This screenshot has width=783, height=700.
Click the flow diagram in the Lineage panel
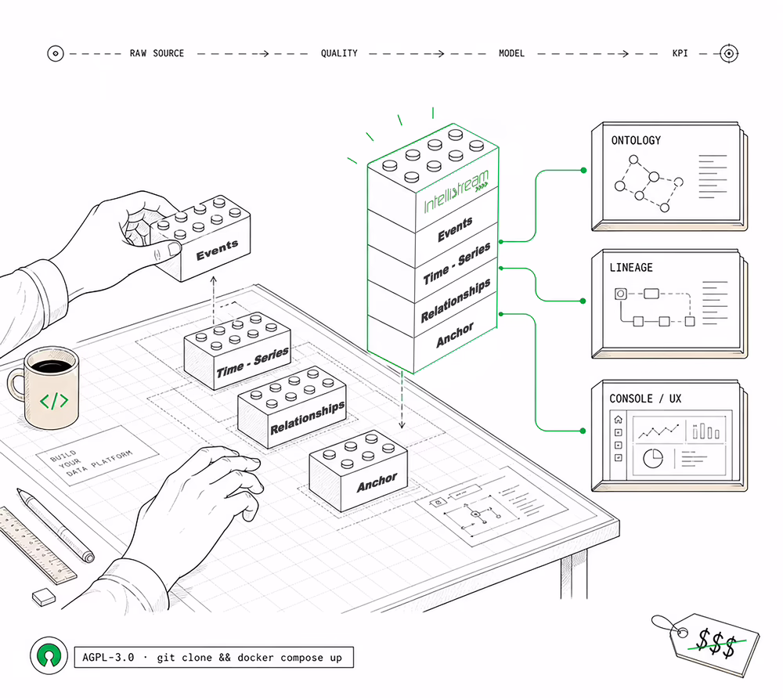[x=654, y=307]
